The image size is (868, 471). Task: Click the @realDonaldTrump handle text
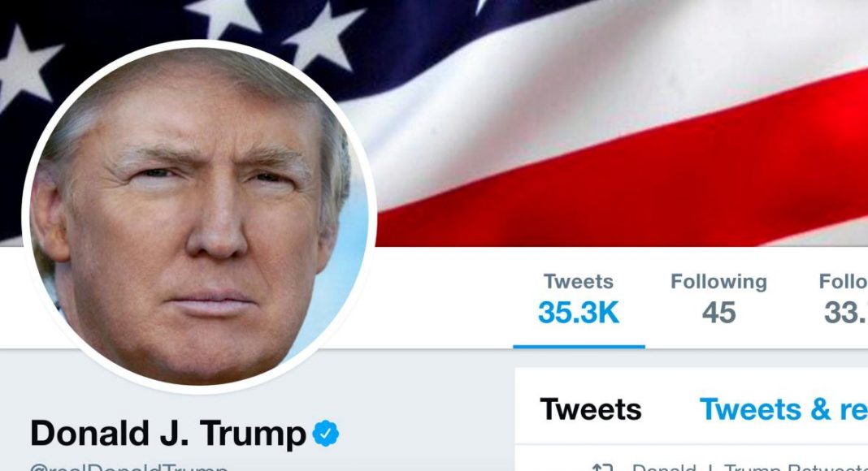click(x=128, y=467)
